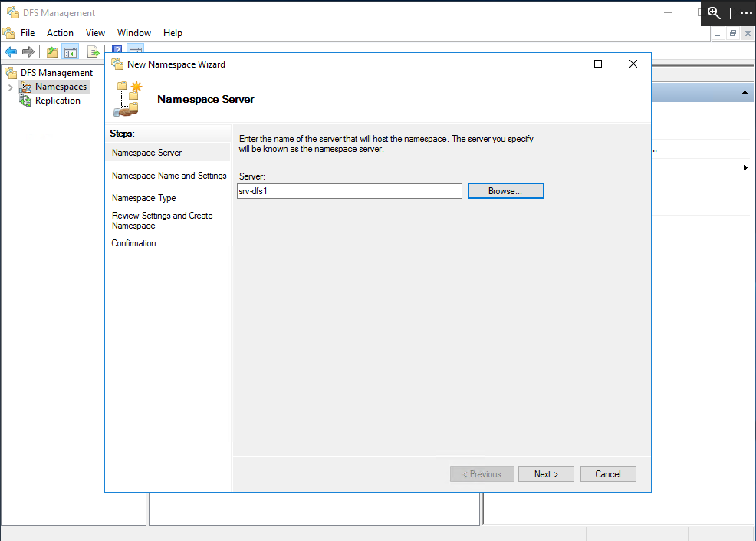Click the disabled < Previous button
Screen dimensions: 756x541
tap(482, 474)
